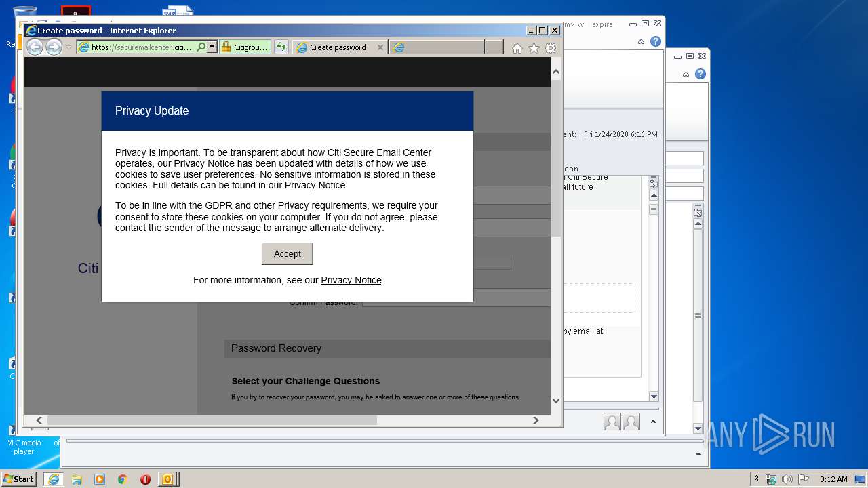Open the Privacy Notice link
The width and height of the screenshot is (868, 488).
(351, 280)
